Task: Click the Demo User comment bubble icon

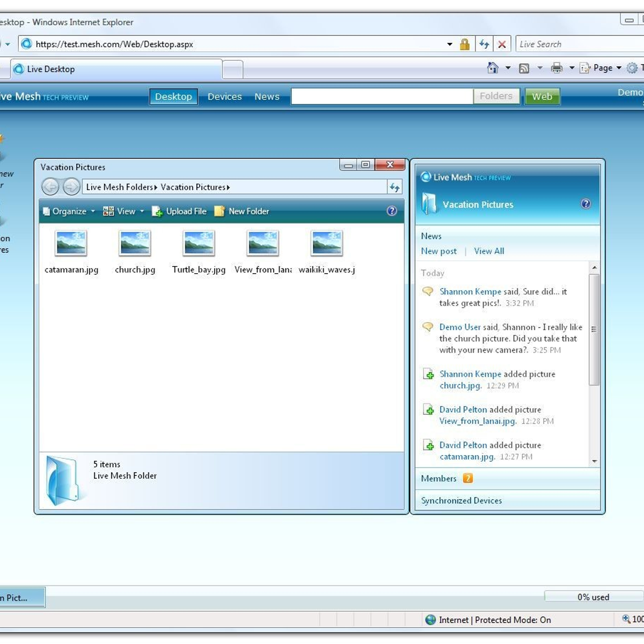Action: 428,327
